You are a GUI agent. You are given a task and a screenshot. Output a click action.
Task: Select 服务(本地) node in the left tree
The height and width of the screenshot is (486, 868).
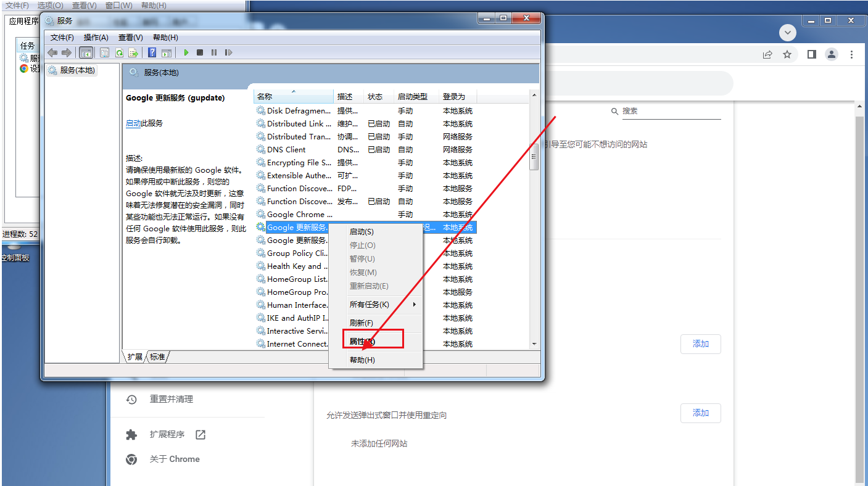pyautogui.click(x=72, y=70)
